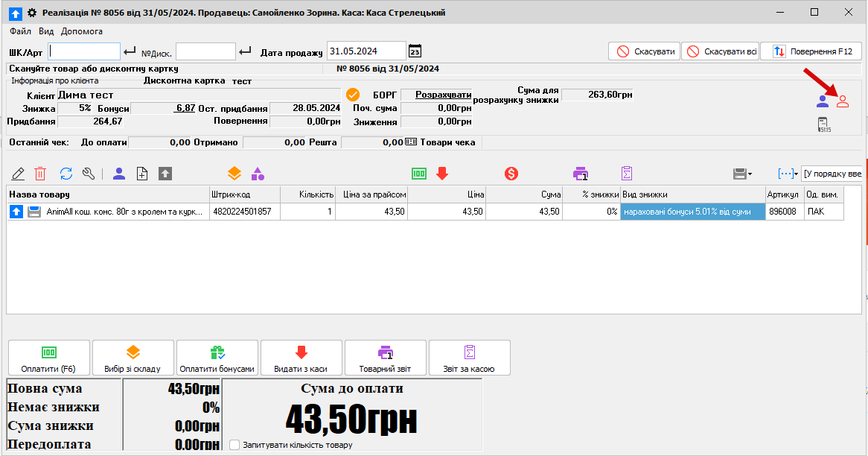This screenshot has width=868, height=456.
Task: Click the pencil edit icon in toolbar
Action: tap(19, 174)
